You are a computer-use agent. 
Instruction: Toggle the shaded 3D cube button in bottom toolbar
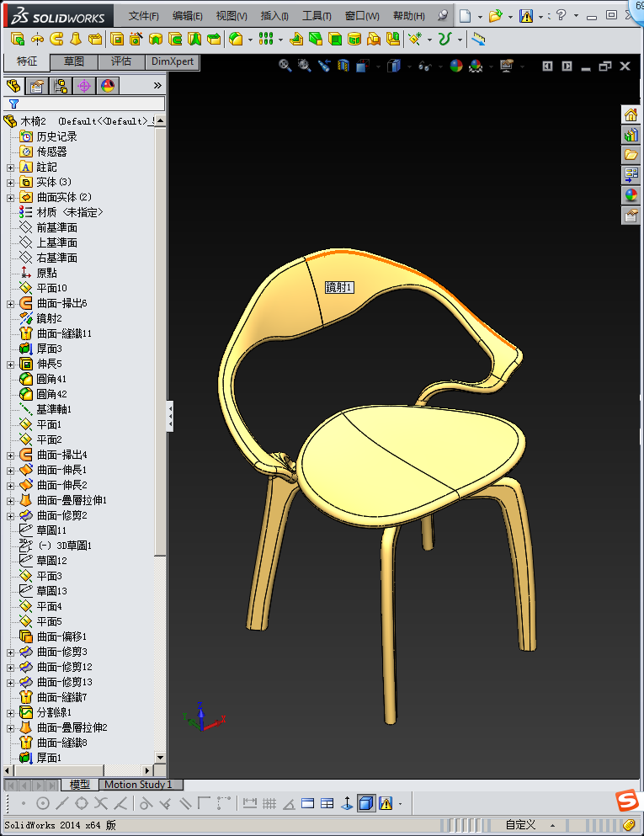click(366, 803)
